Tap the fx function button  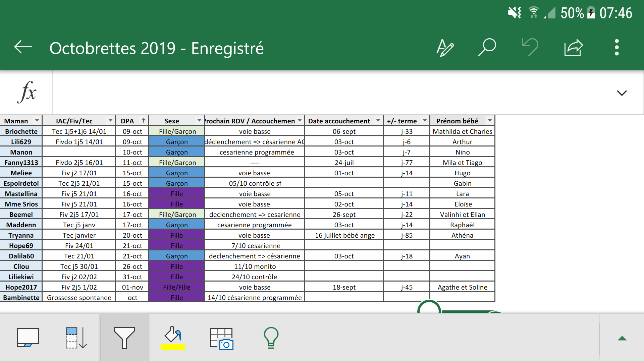click(26, 92)
